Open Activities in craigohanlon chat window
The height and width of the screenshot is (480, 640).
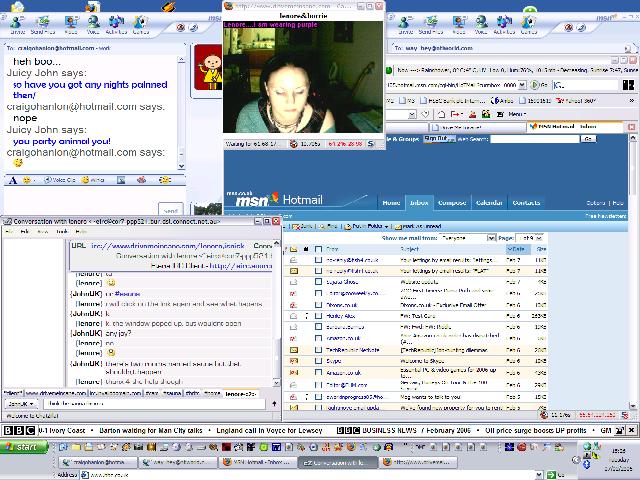coord(116,24)
